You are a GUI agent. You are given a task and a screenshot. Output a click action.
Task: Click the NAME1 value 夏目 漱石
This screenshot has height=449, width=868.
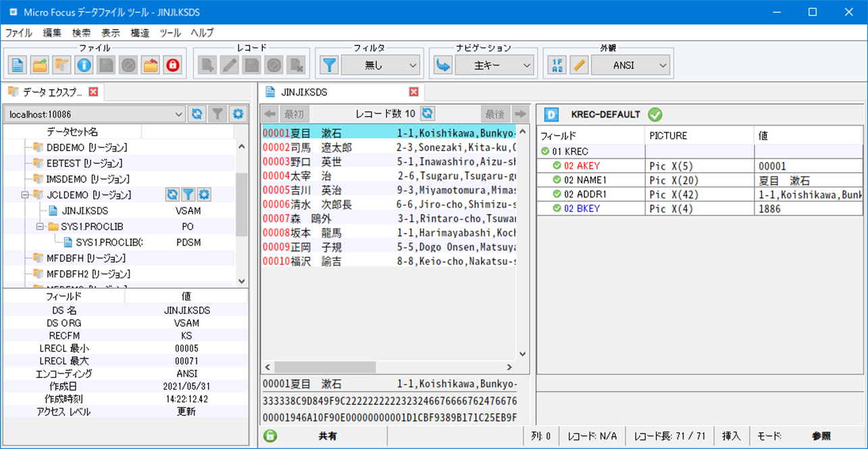tap(784, 180)
